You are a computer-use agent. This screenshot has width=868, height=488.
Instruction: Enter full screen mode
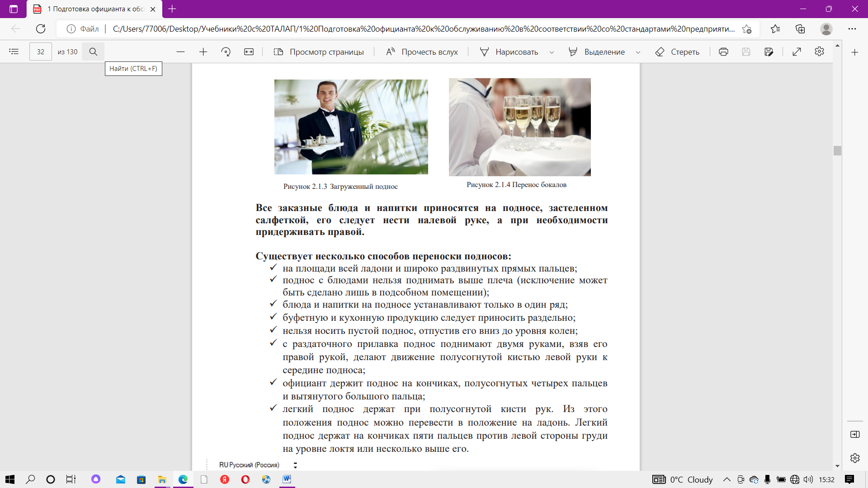[797, 52]
